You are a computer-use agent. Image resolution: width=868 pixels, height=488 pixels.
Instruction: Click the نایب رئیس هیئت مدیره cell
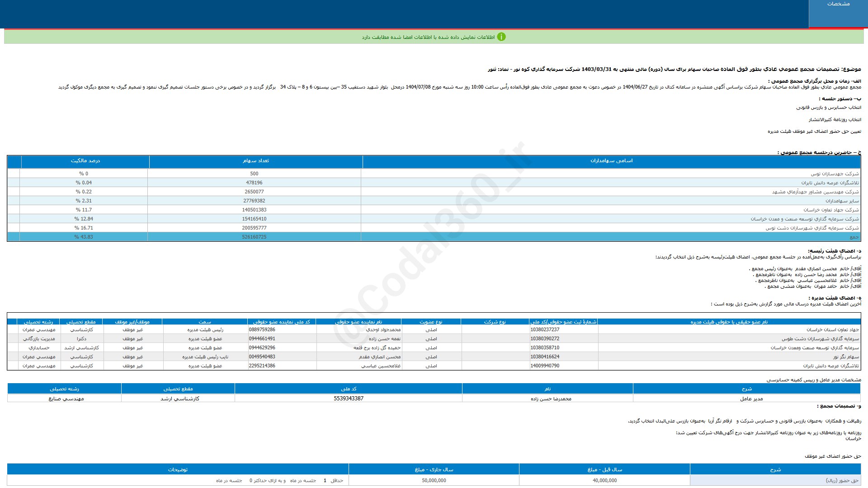[x=205, y=357]
